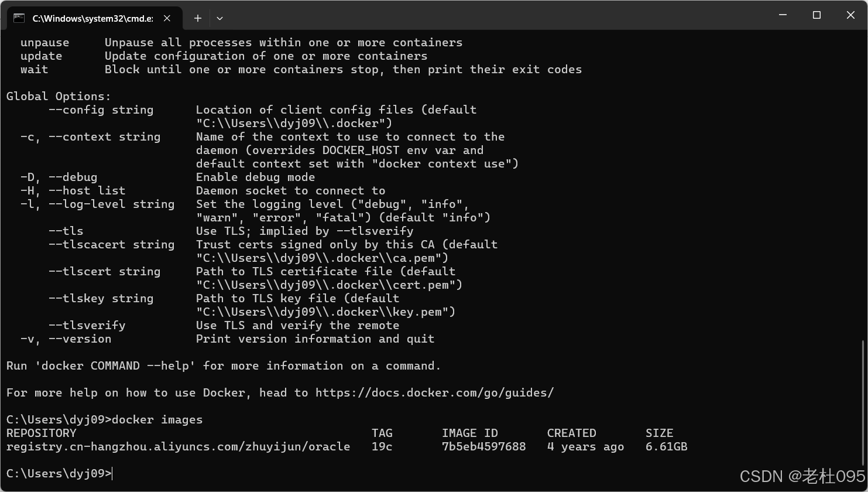This screenshot has width=868, height=492.
Task: Click the '--config string' option
Action: point(101,110)
